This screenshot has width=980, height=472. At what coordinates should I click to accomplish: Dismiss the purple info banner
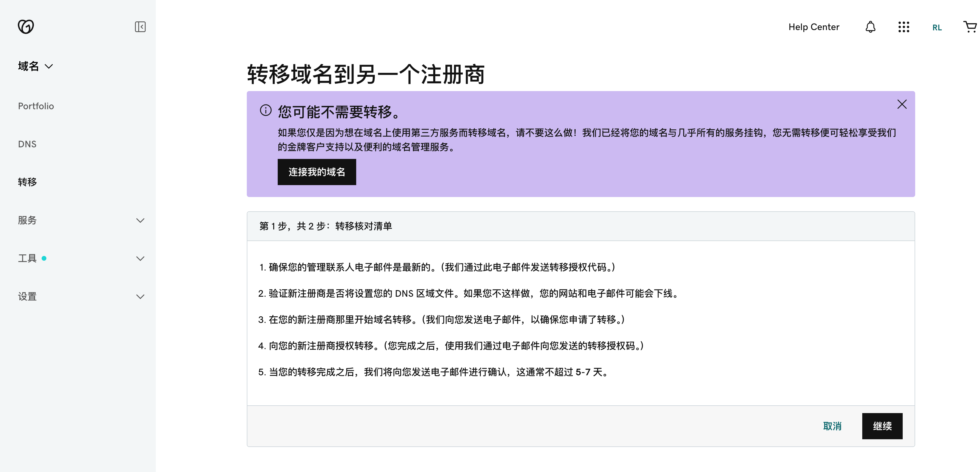coord(902,104)
